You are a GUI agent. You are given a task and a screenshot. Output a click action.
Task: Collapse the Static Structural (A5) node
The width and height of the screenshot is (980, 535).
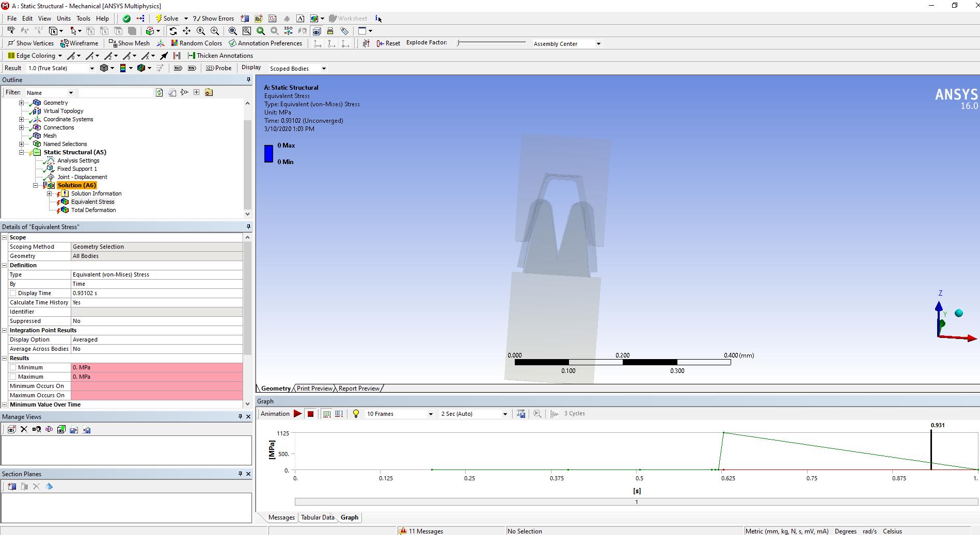point(22,152)
